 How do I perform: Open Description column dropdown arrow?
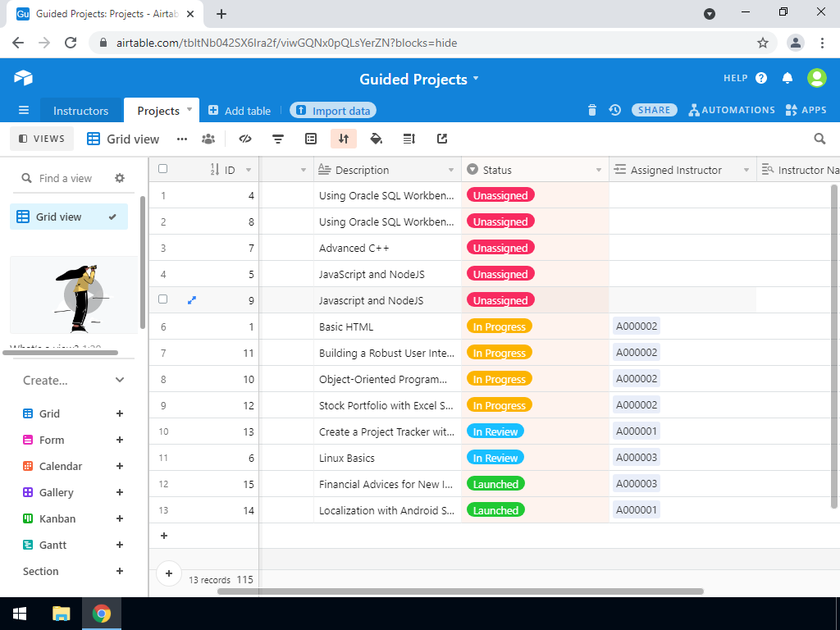tap(451, 171)
